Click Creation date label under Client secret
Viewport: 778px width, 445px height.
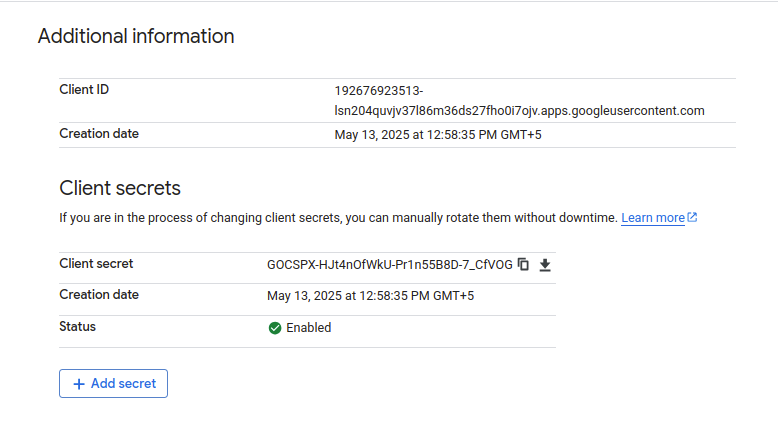pyautogui.click(x=99, y=295)
